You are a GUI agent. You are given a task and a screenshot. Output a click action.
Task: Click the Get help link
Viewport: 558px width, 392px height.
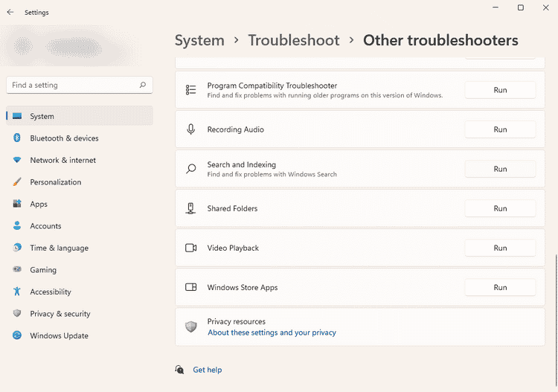207,370
